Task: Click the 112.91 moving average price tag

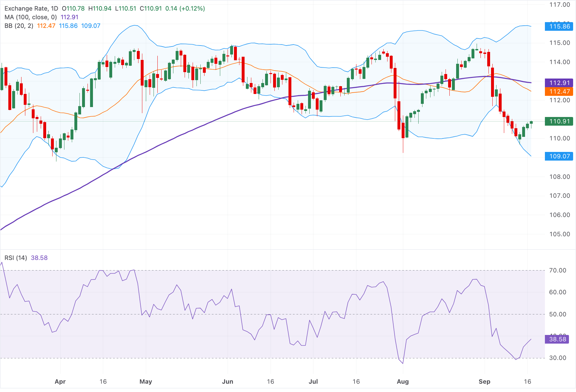Action: [x=559, y=83]
